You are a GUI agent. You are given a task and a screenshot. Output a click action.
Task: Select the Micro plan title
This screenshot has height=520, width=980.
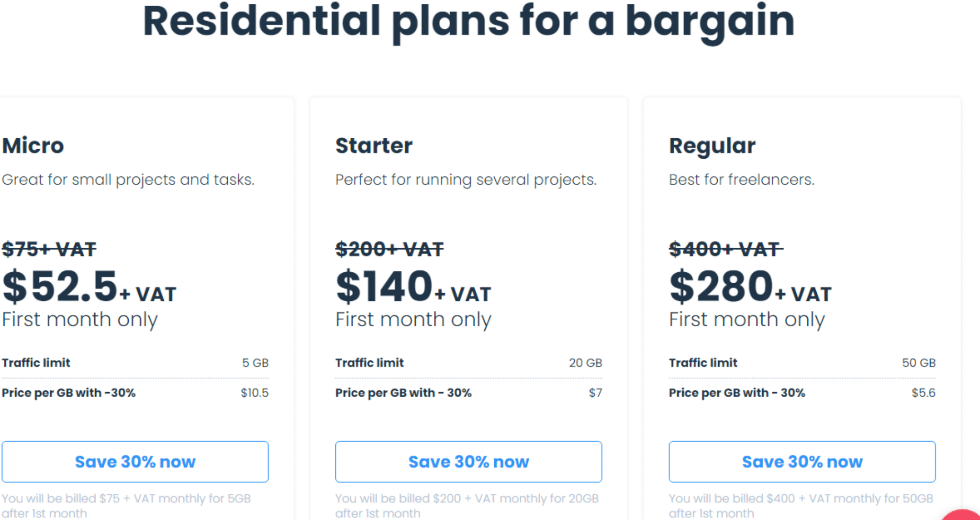point(33,145)
